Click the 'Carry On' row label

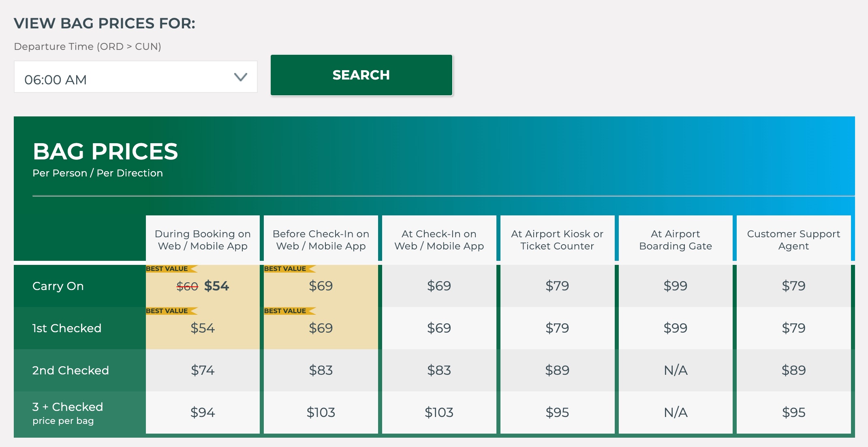pos(58,286)
